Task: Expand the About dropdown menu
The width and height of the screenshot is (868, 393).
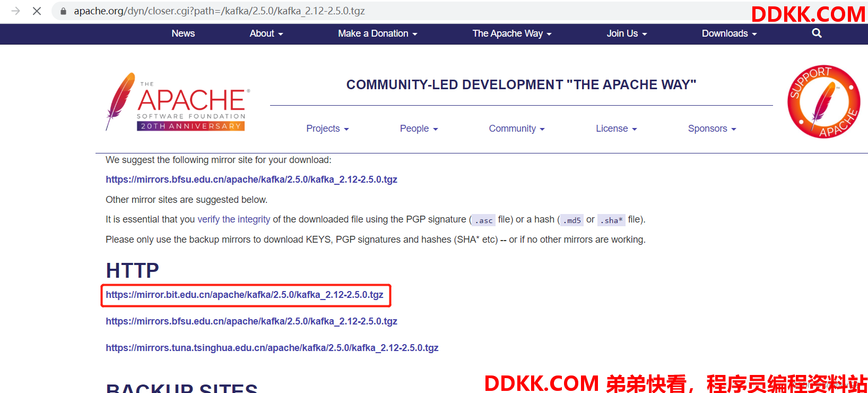Action: [266, 33]
